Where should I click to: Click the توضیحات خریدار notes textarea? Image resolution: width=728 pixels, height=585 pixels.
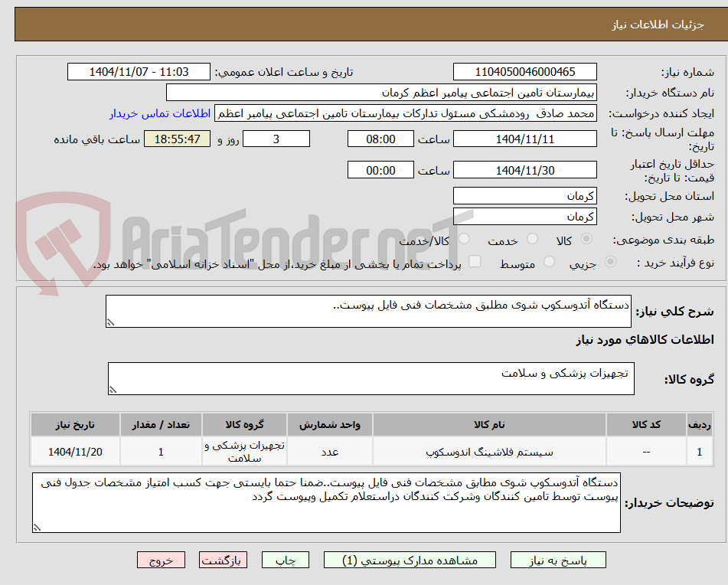[326, 503]
